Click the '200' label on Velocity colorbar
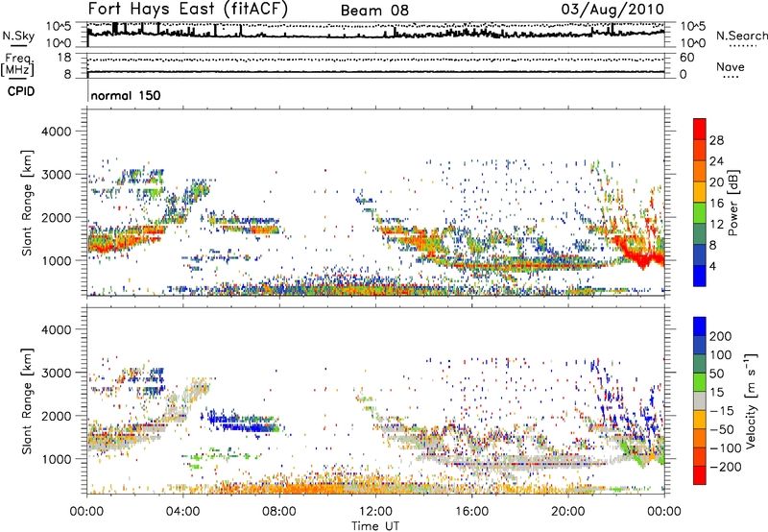Viewport: 768px width, 532px height. 721,336
